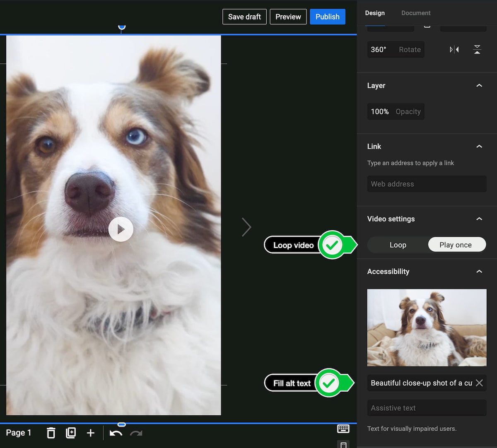The height and width of the screenshot is (448, 497).
Task: Undo the last action
Action: (x=116, y=433)
